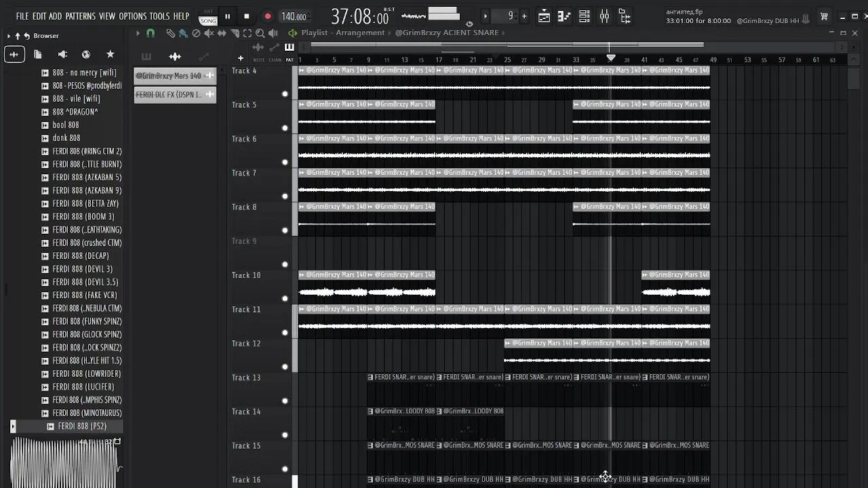This screenshot has height=488, width=868.
Task: Open the PATTERNS menu
Action: (81, 16)
